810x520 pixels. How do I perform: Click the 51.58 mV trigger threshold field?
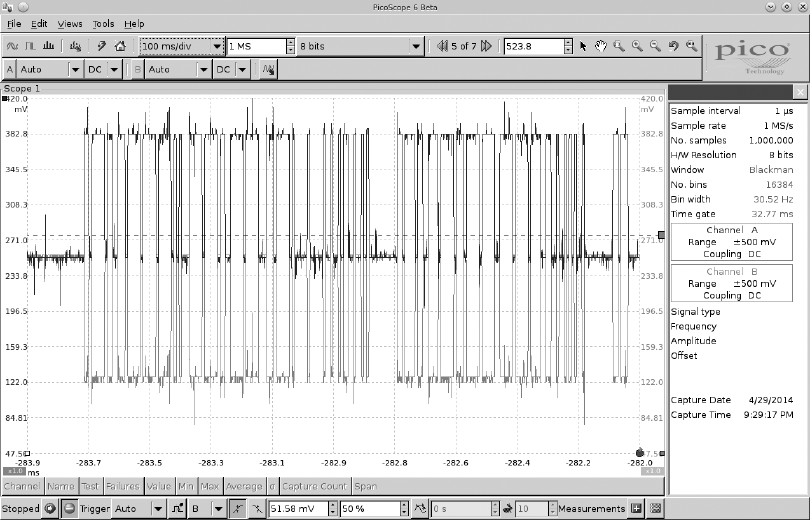click(x=299, y=509)
